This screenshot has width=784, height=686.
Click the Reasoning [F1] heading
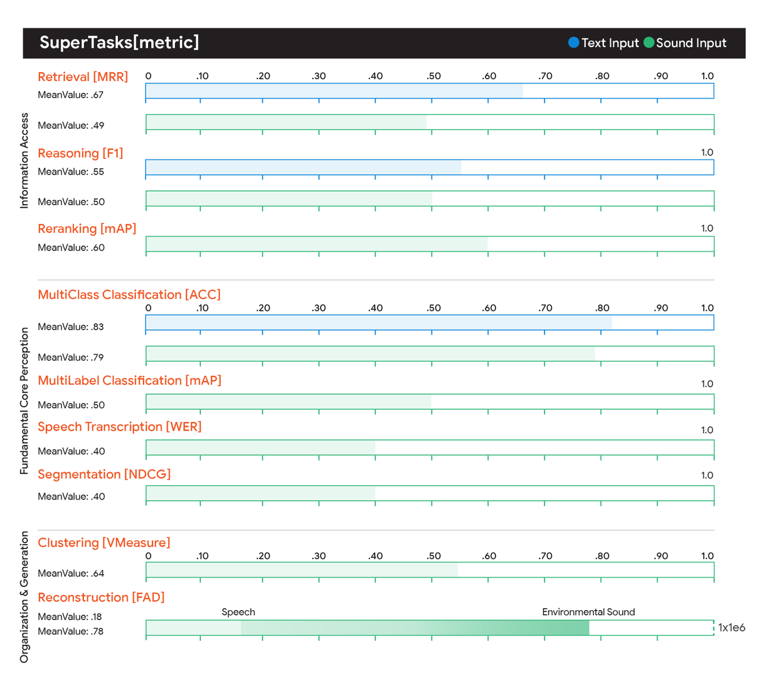pyautogui.click(x=80, y=153)
